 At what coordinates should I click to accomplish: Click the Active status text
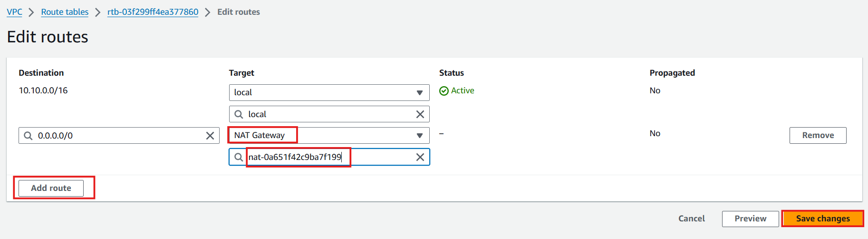tap(463, 90)
